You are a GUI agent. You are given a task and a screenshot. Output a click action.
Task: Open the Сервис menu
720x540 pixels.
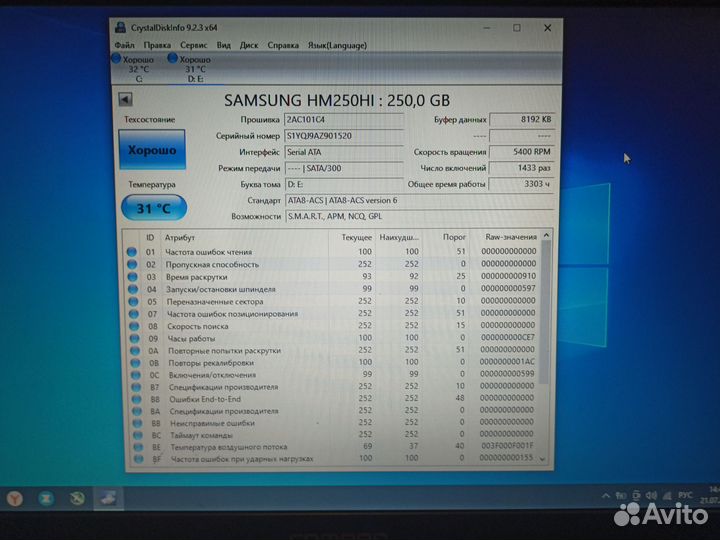(193, 45)
